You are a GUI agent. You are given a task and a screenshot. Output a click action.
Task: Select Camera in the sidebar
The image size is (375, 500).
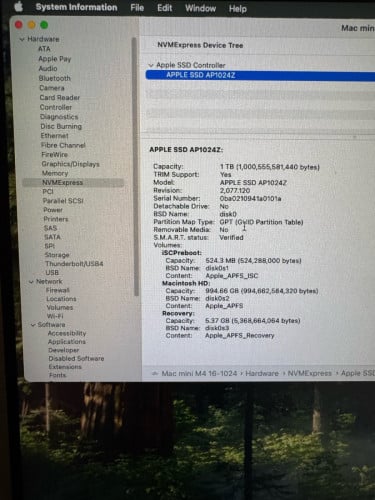tap(52, 88)
